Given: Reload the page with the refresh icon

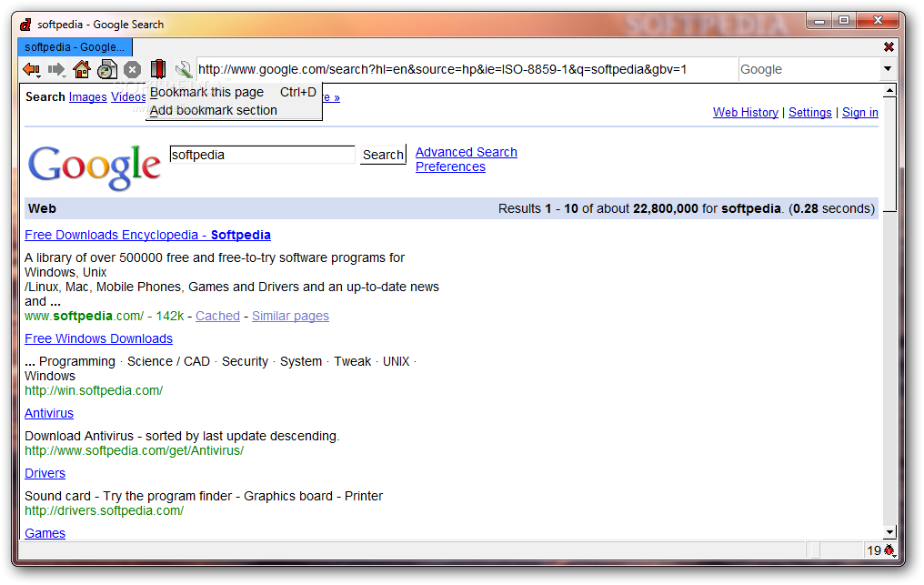Looking at the screenshot, I should (x=107, y=69).
